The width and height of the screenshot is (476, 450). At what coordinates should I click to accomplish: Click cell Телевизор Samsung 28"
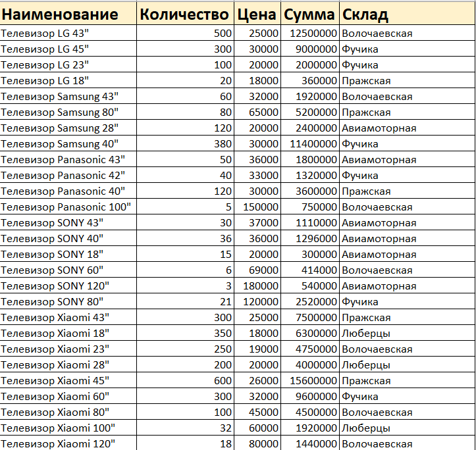tap(68, 128)
